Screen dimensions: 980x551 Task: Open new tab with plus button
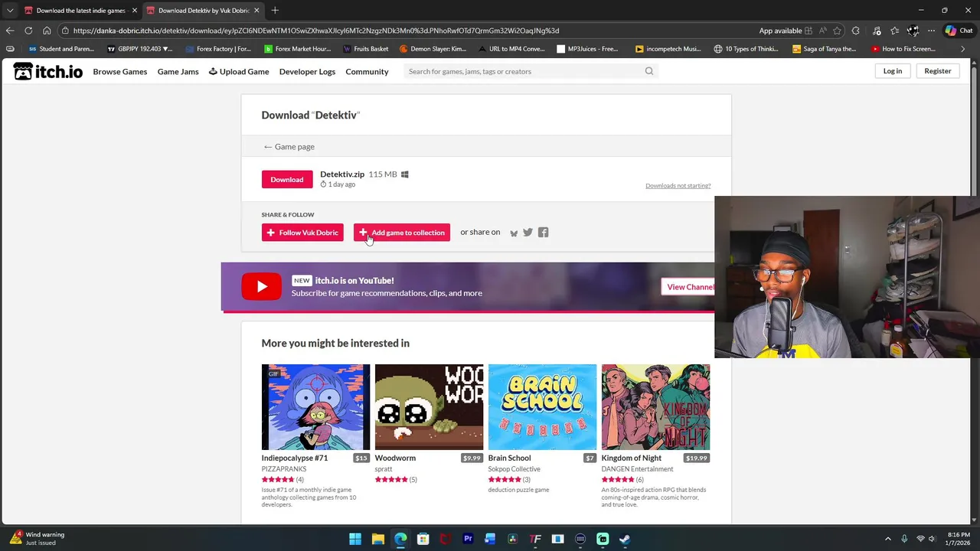pos(275,10)
